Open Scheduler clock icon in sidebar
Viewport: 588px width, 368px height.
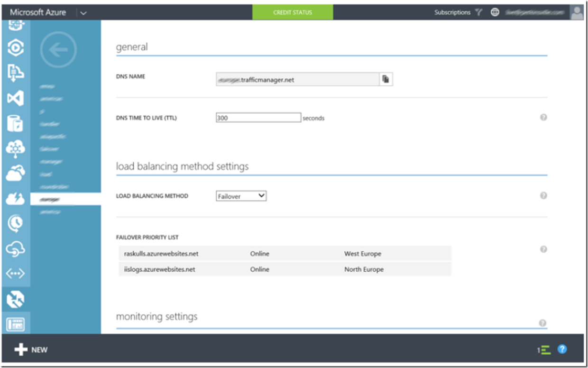[x=15, y=224]
